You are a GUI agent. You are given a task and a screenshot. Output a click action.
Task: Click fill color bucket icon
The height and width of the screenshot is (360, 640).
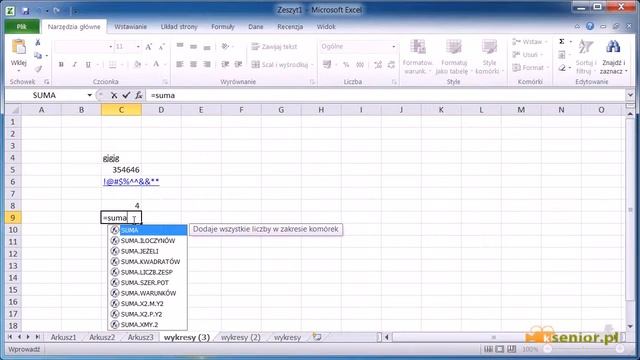pos(138,64)
